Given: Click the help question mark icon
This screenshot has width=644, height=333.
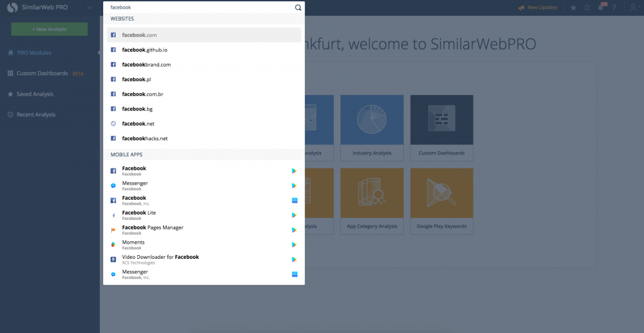Looking at the screenshot, I should pyautogui.click(x=614, y=8).
